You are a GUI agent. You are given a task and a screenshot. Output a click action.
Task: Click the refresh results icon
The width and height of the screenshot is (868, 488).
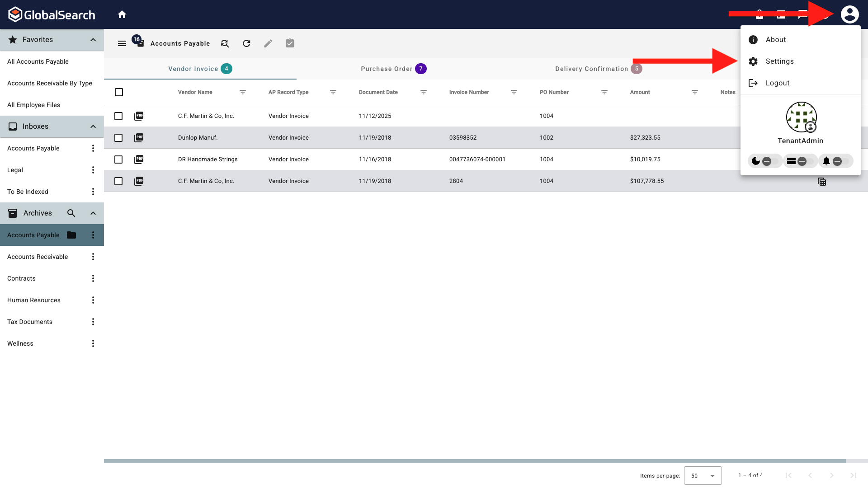click(x=246, y=43)
